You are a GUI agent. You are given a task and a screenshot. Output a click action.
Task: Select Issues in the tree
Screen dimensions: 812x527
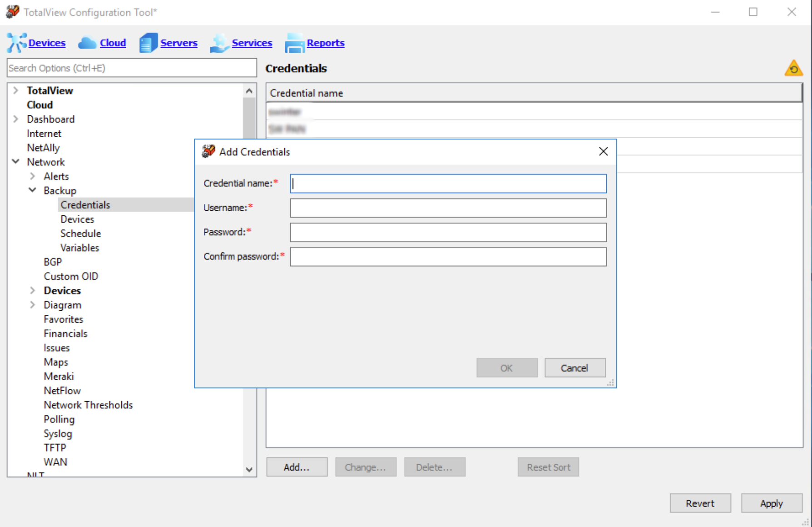coord(57,348)
